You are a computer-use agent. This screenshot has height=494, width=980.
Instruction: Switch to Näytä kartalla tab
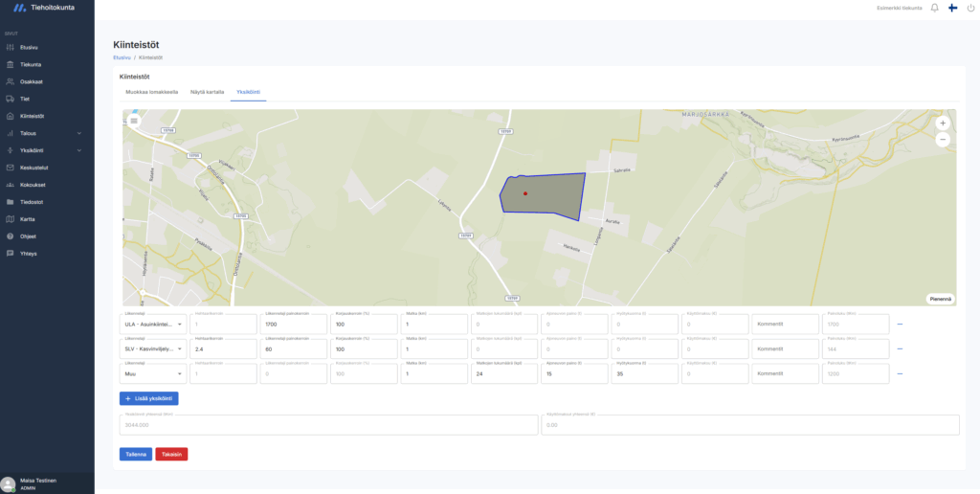[x=207, y=92]
